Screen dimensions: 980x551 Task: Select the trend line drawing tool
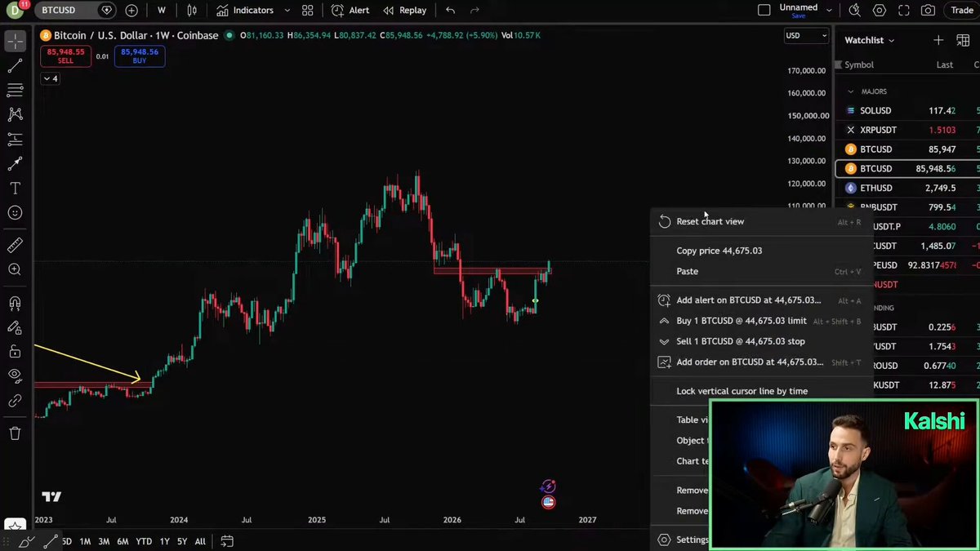[15, 65]
